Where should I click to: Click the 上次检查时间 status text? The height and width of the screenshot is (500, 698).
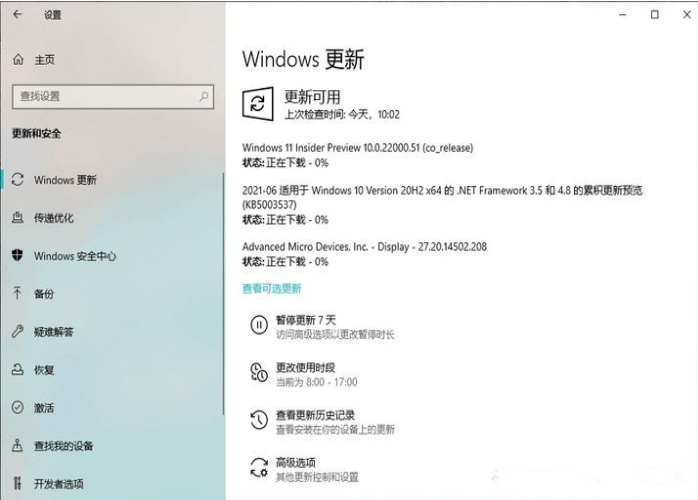[x=342, y=115]
